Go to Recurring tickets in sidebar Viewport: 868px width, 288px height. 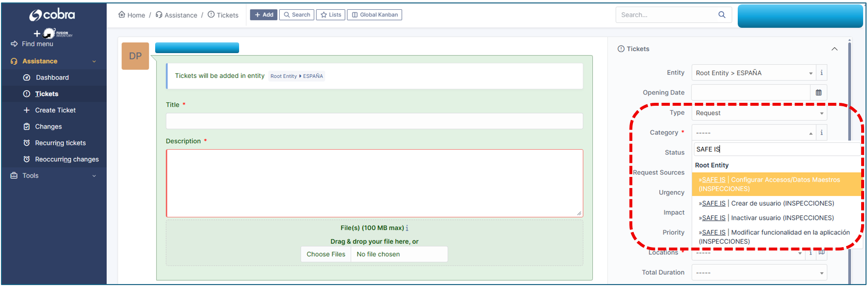(x=60, y=143)
